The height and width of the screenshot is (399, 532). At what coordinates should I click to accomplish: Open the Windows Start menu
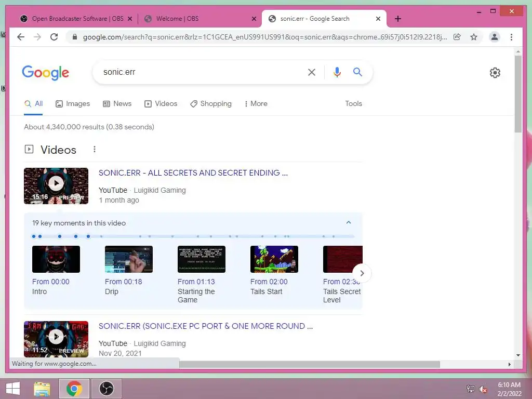[13, 389]
